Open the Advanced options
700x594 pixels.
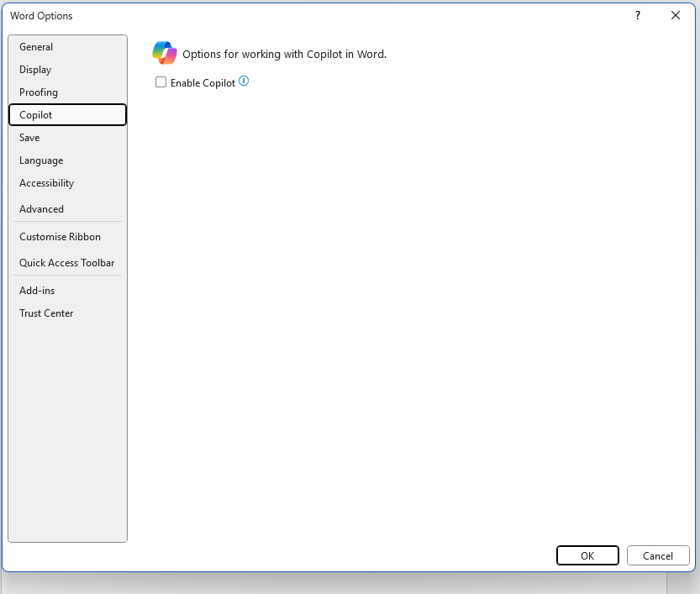[68, 209]
